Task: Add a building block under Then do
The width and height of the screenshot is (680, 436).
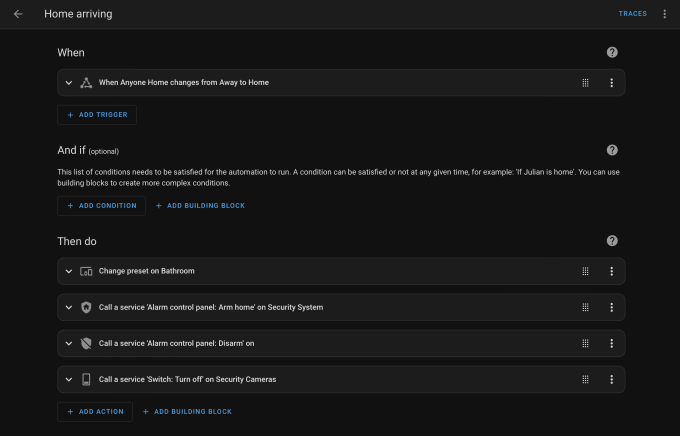Action: point(187,411)
